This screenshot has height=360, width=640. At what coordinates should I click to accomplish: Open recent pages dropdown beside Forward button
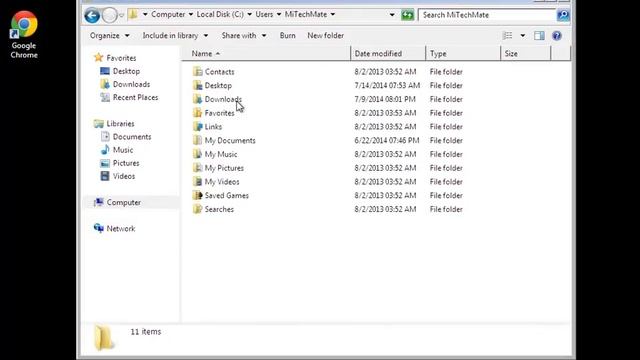tap(121, 16)
